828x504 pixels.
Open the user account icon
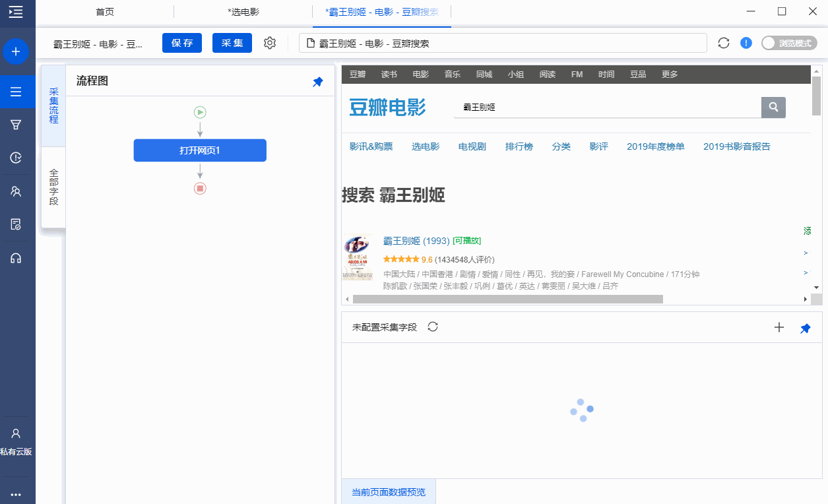tap(16, 433)
